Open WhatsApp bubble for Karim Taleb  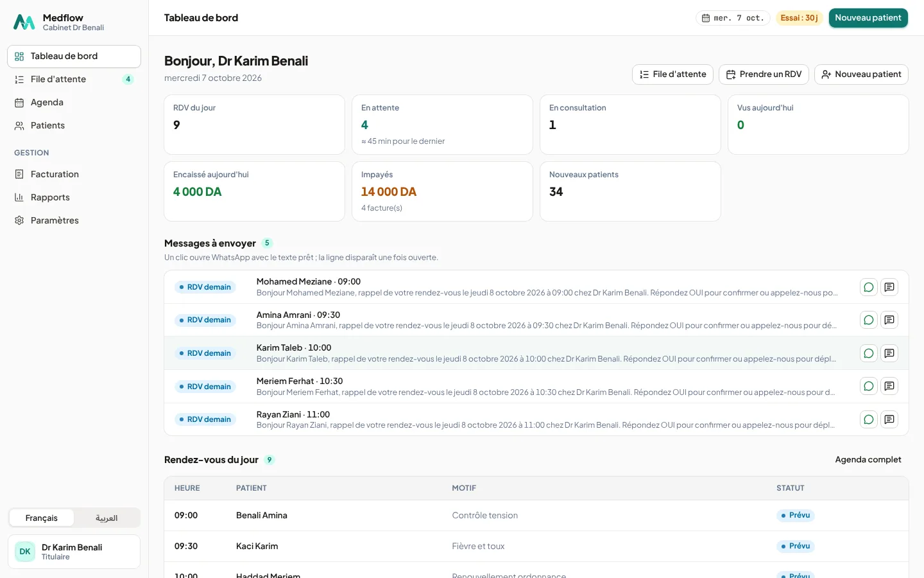click(869, 353)
